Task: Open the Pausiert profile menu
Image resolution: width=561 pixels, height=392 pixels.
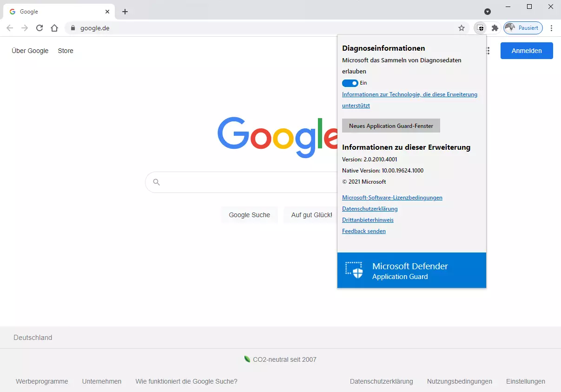Action: [x=523, y=28]
